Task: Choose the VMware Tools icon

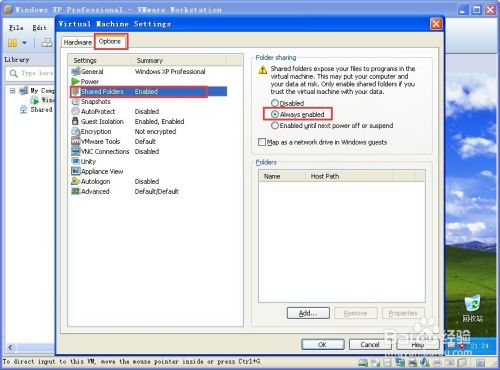Action: (76, 141)
